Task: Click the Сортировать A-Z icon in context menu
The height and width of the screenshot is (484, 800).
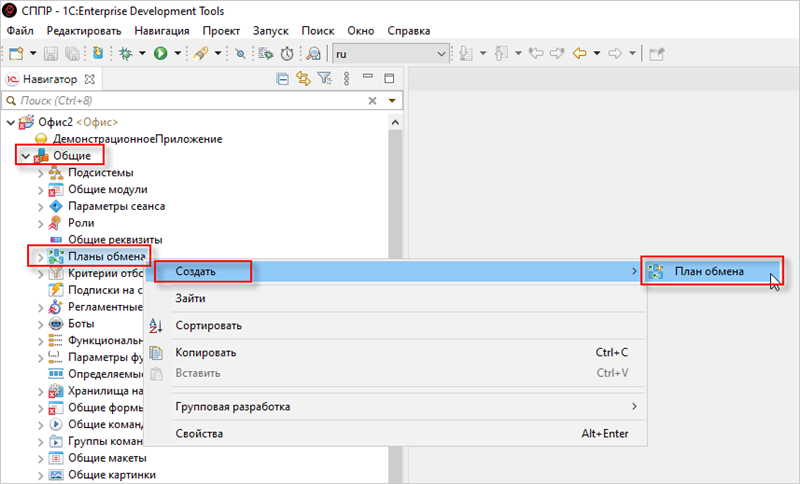Action: pyautogui.click(x=155, y=325)
